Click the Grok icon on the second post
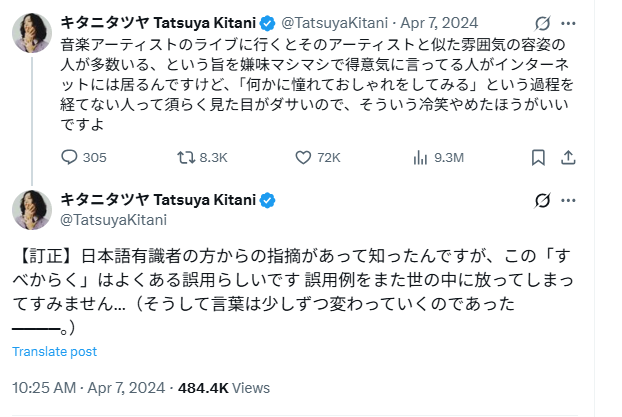The height and width of the screenshot is (417, 622). tap(544, 200)
